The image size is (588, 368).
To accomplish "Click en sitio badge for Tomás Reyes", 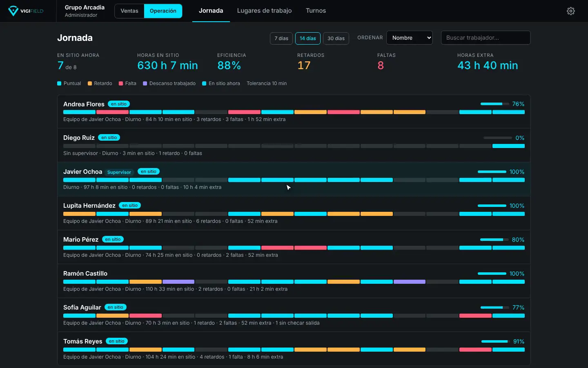I will pos(117,341).
